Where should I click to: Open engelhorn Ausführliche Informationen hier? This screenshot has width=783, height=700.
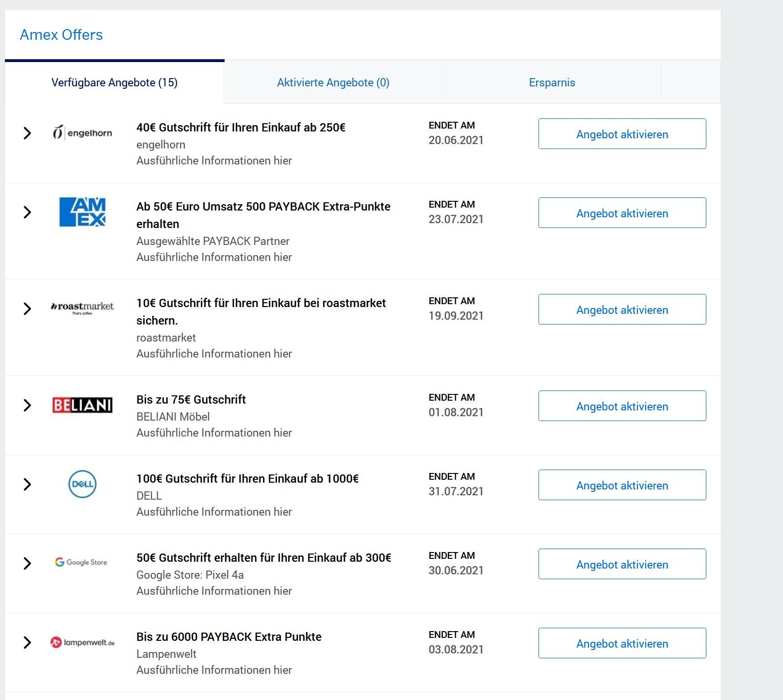point(214,161)
